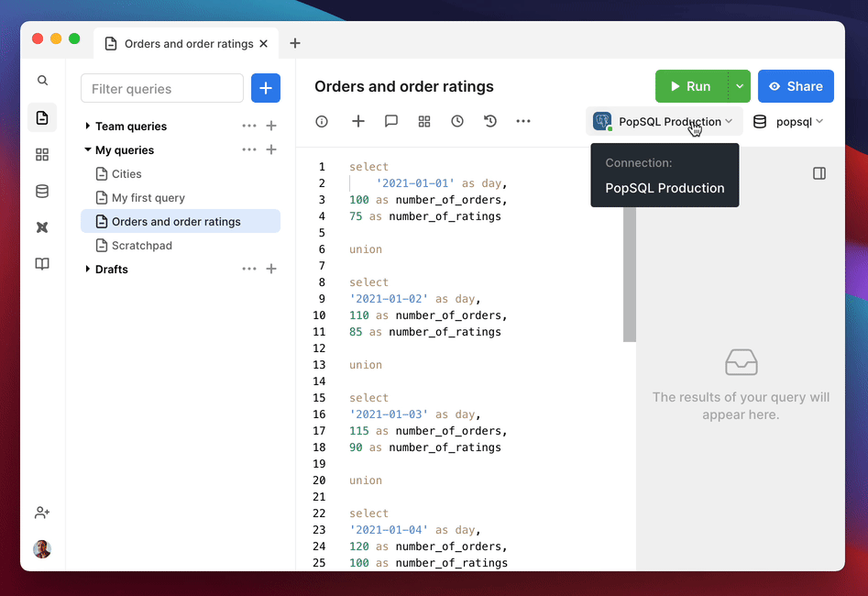This screenshot has width=868, height=596.
Task: Add a new item to Drafts
Action: [x=271, y=269]
